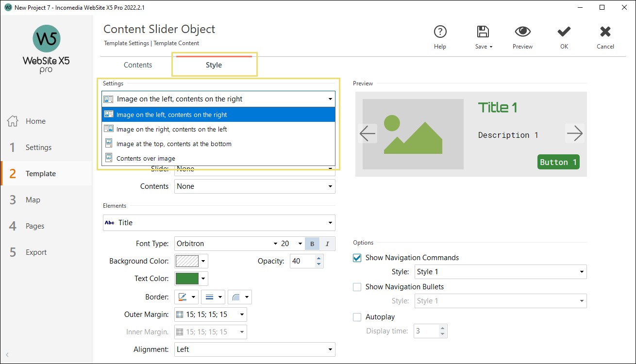The height and width of the screenshot is (364, 636).
Task: Enable Show Navigation Bullets
Action: [x=357, y=287]
